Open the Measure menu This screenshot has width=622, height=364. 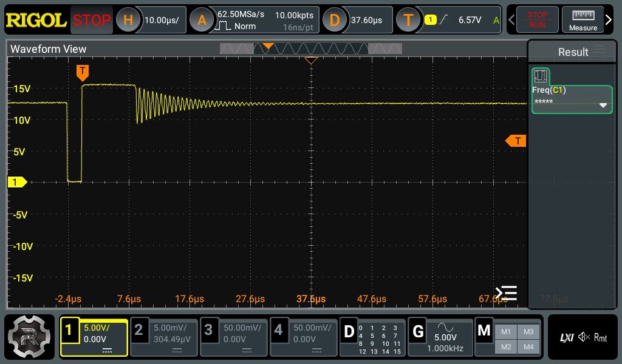(x=583, y=19)
